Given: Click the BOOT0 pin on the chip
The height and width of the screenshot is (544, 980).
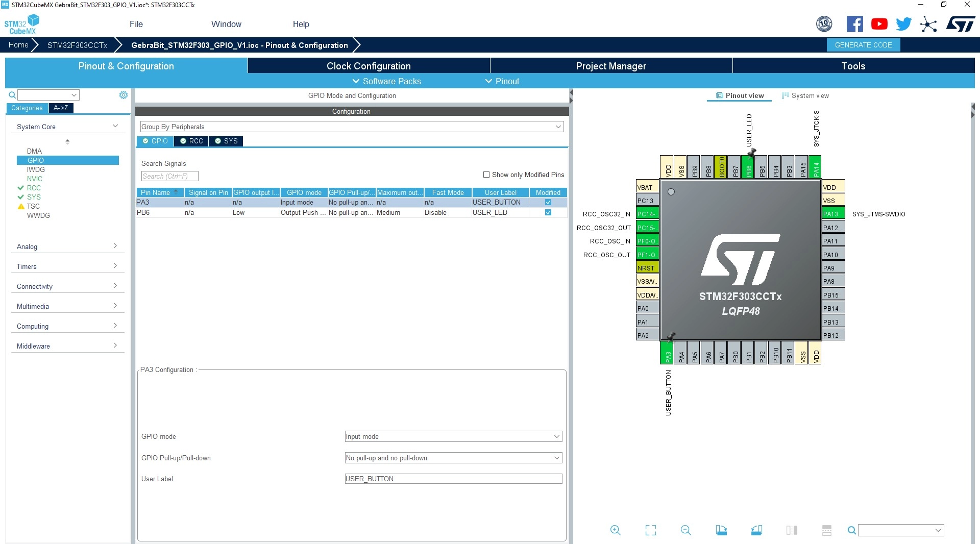Looking at the screenshot, I should pos(722,167).
